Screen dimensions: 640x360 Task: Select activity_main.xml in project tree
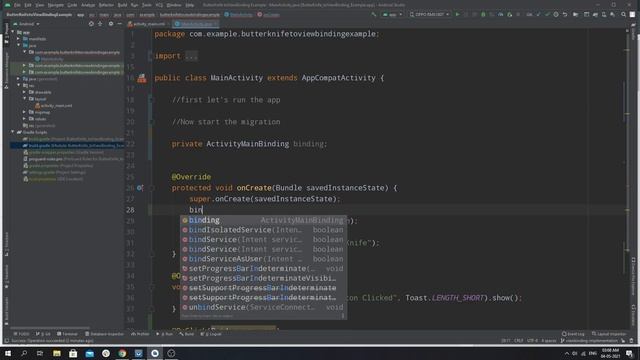coord(53,105)
